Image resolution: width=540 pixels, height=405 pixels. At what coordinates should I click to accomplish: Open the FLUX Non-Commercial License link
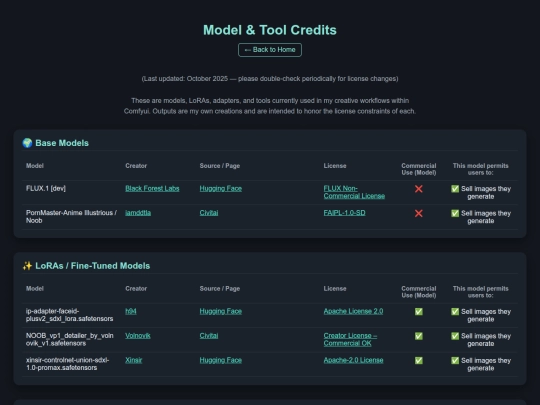tap(354, 192)
